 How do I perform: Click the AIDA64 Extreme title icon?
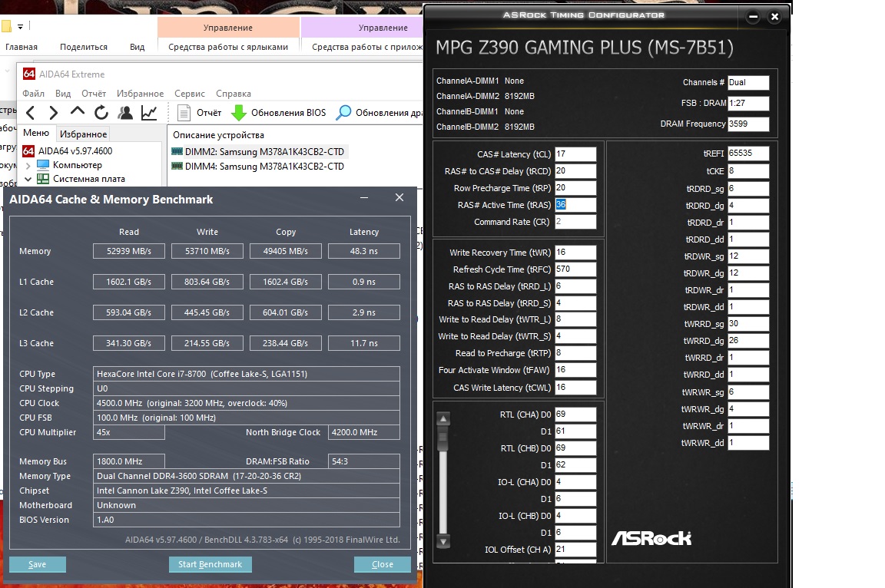tap(28, 74)
